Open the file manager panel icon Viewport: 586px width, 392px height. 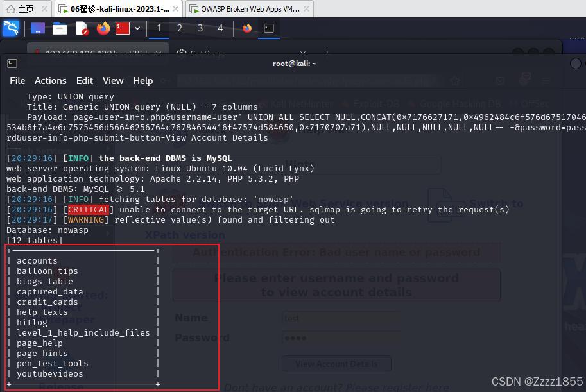[60, 28]
